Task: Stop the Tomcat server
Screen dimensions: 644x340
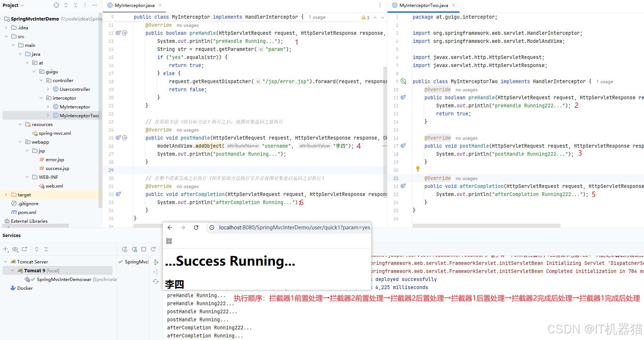Action: (x=144, y=249)
